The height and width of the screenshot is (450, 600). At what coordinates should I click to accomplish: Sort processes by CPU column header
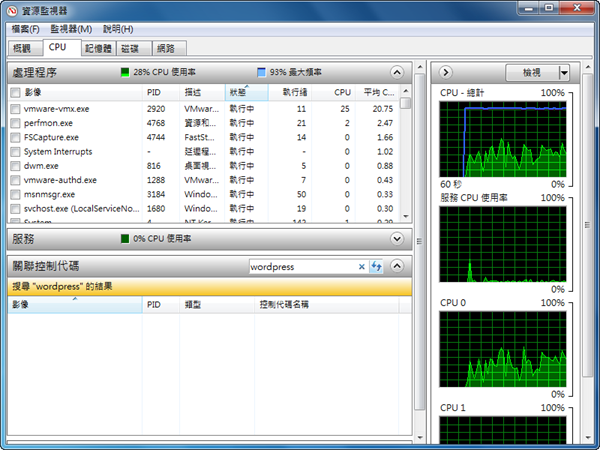pos(333,93)
